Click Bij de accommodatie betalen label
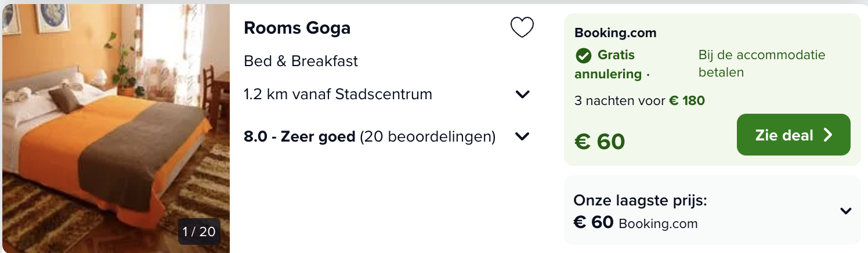This screenshot has width=868, height=253. pos(762,64)
